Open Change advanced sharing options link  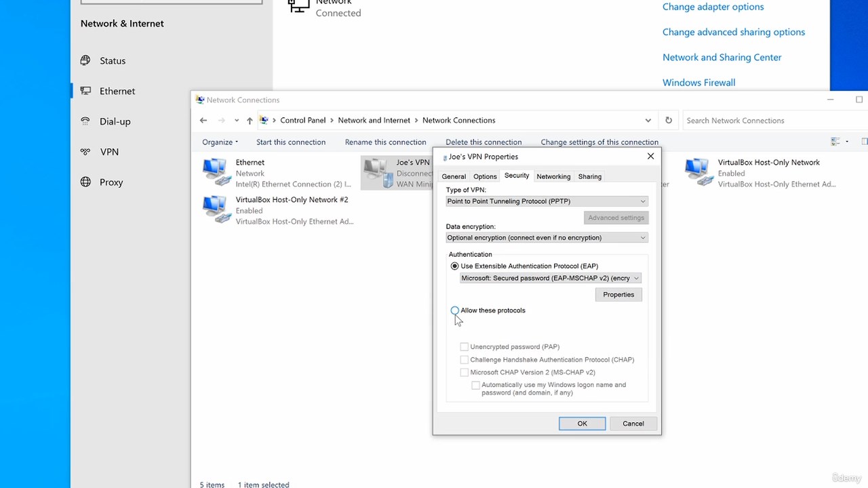coord(734,32)
